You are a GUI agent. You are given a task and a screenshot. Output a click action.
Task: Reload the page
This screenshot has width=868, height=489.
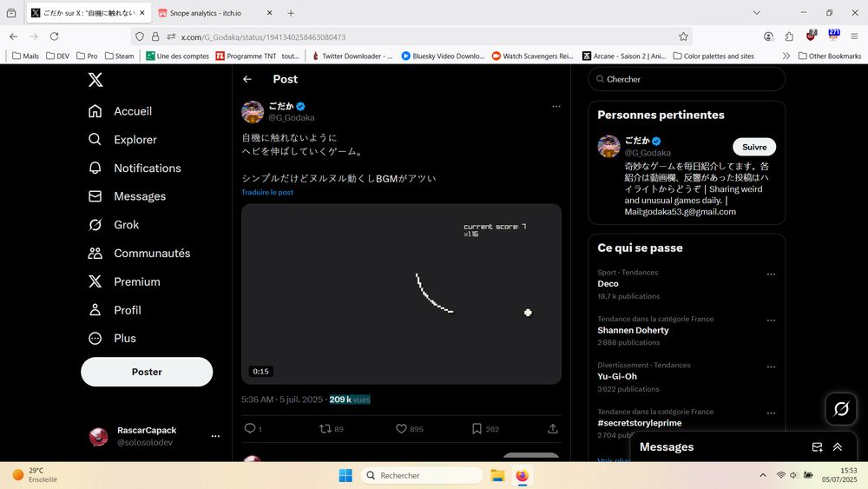54,36
